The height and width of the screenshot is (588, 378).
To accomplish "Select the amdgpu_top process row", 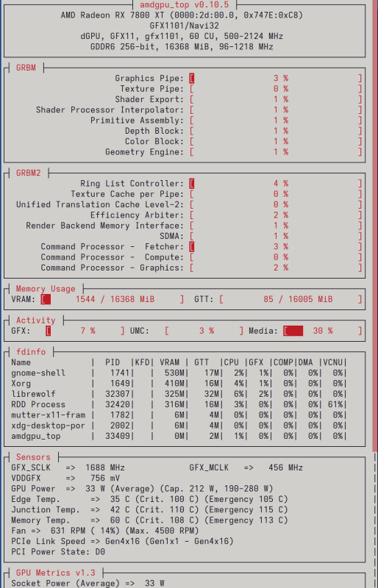I will (179, 436).
